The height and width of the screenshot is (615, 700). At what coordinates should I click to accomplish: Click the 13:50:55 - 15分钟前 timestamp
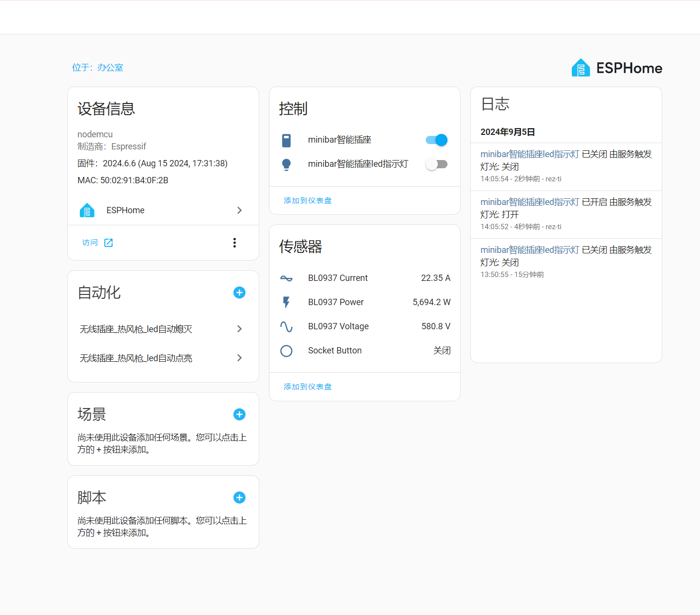pos(512,275)
